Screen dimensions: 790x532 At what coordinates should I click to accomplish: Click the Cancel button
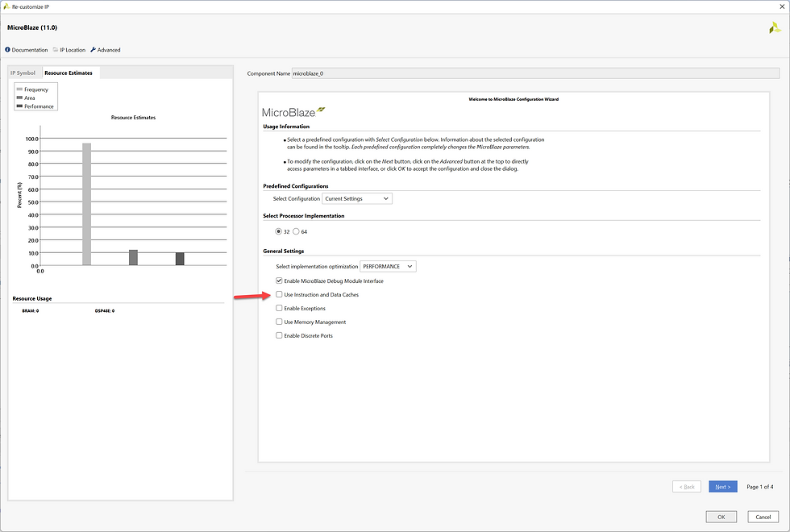point(763,517)
